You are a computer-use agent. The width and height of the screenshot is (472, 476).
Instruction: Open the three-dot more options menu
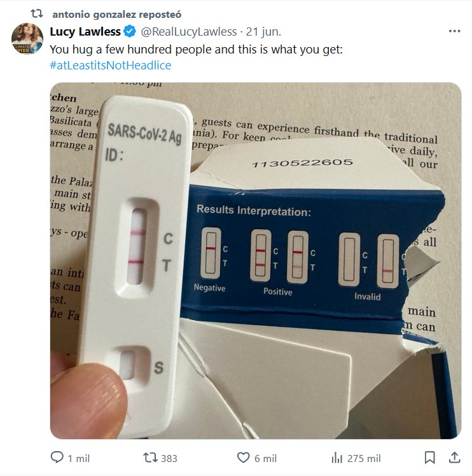[454, 32]
